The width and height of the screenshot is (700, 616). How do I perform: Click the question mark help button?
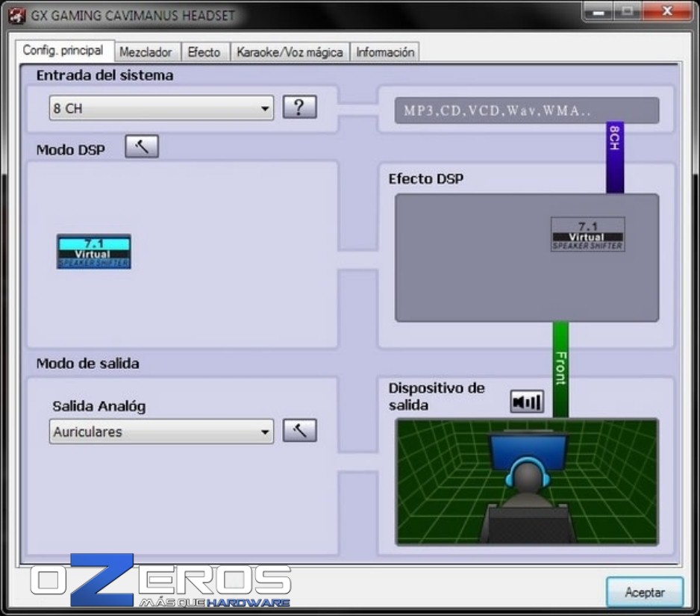click(299, 107)
